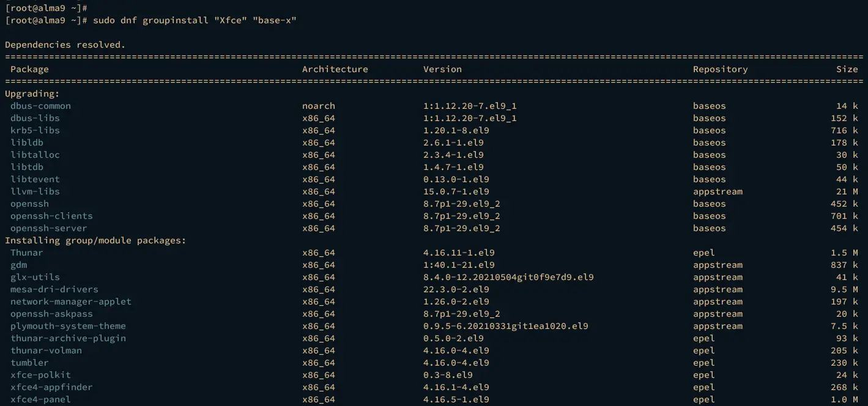Select the '716 k' size value

pyautogui.click(x=844, y=130)
